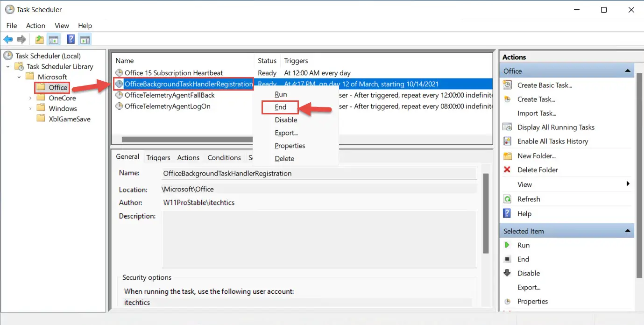Click Create Basic Task icon in Actions
The image size is (644, 325).
[507, 85]
